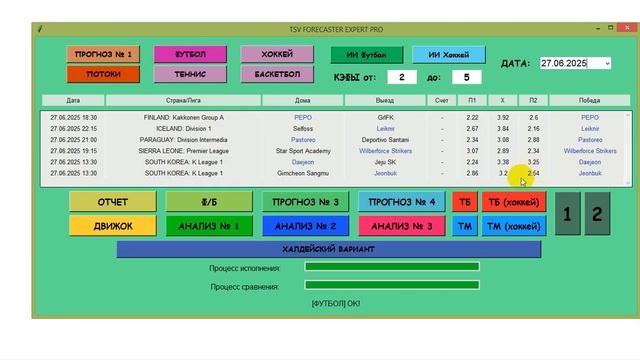Click away team Jeju SK
This screenshot has width=640, height=360.
point(385,162)
